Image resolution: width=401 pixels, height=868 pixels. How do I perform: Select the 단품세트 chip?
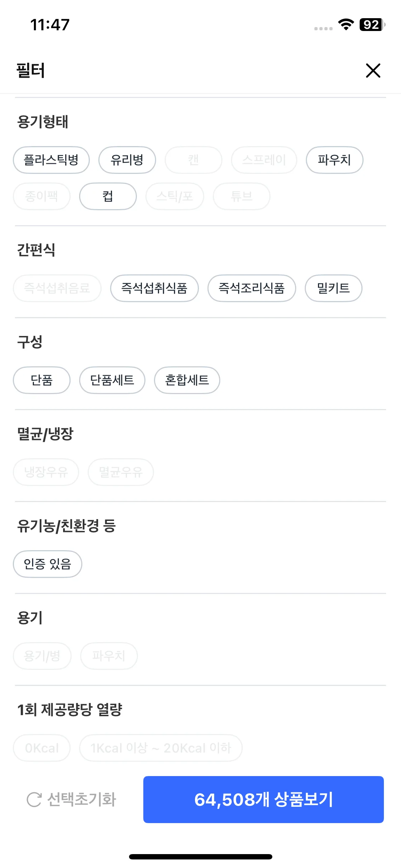(112, 380)
